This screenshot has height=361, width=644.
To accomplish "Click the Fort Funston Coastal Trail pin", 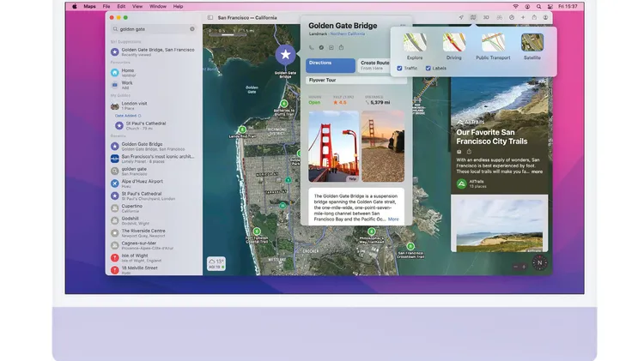I will 257,232.
